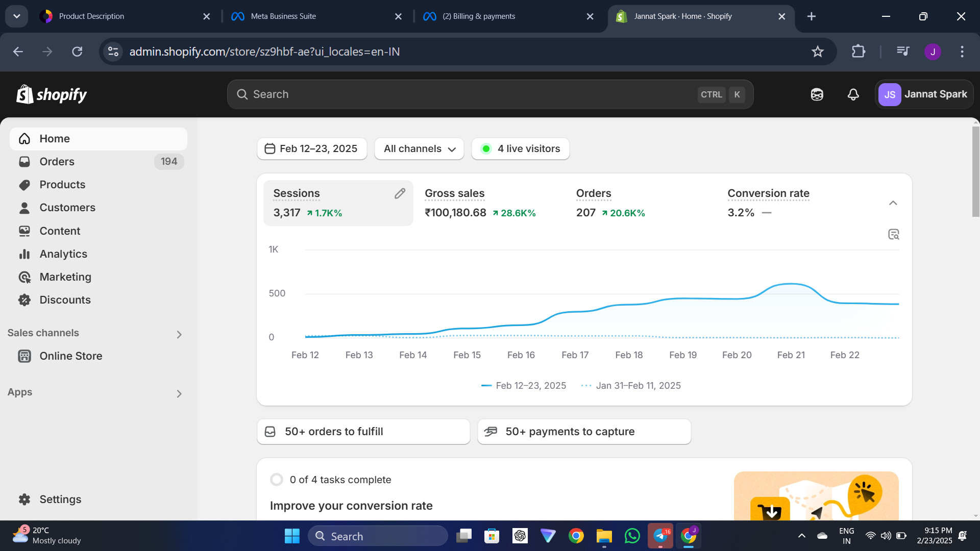Click the Discounts badge icon

[x=24, y=300]
